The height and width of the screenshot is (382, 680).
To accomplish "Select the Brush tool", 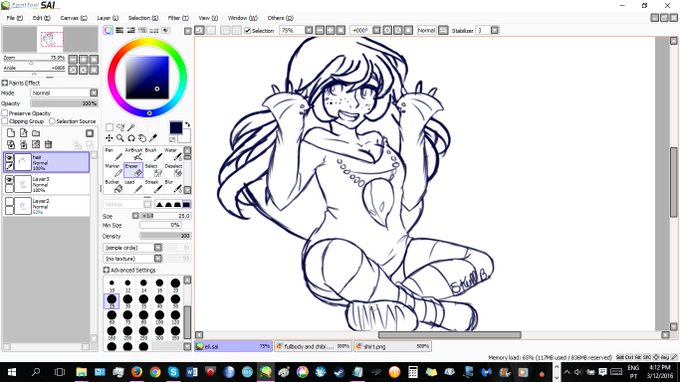I will click(x=153, y=154).
